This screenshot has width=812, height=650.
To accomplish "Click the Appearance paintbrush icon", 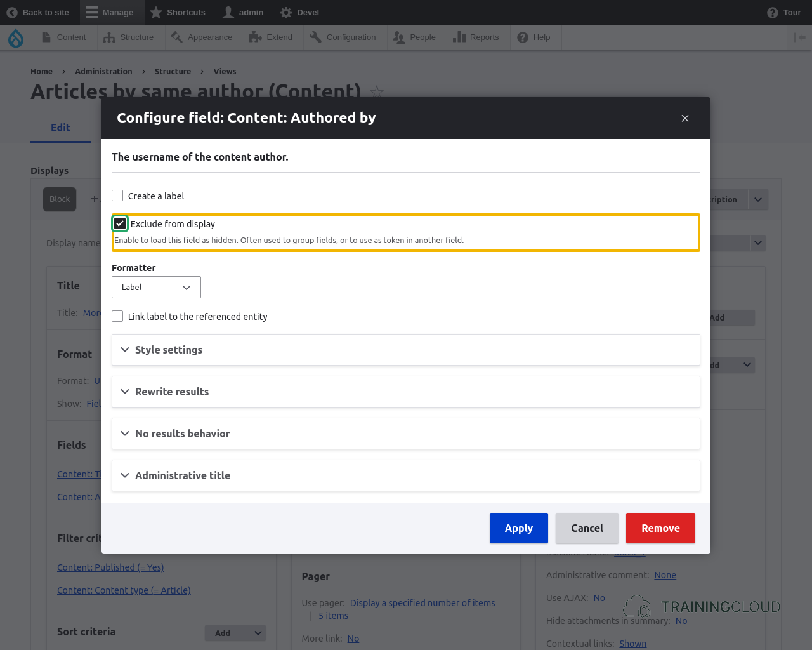I will (177, 37).
